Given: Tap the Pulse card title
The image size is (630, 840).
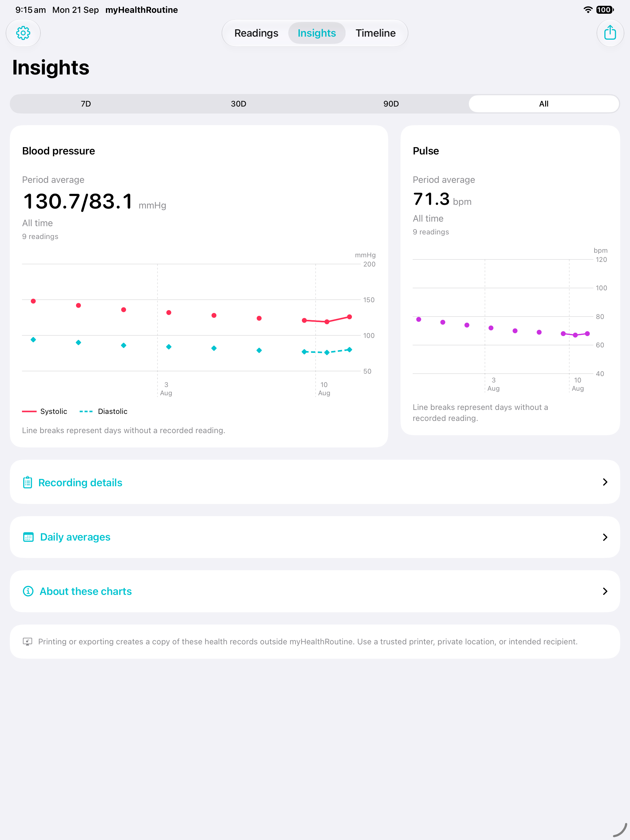Looking at the screenshot, I should pyautogui.click(x=426, y=151).
